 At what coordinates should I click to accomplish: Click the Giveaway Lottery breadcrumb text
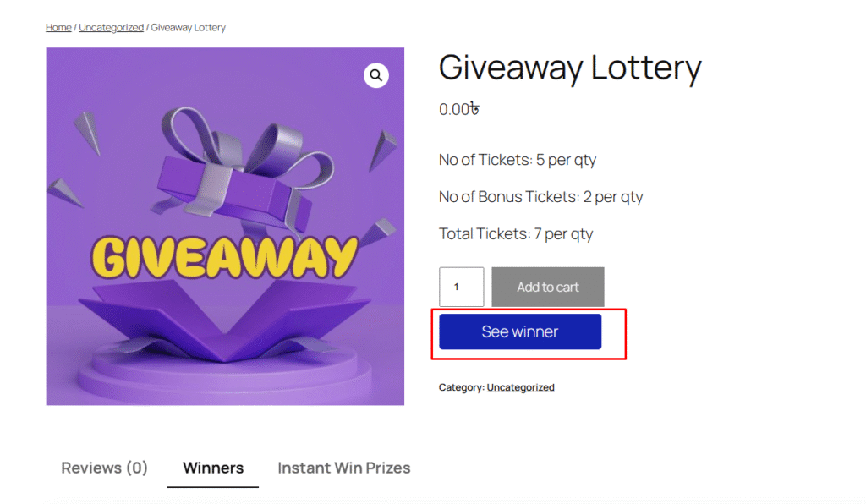[x=188, y=27]
